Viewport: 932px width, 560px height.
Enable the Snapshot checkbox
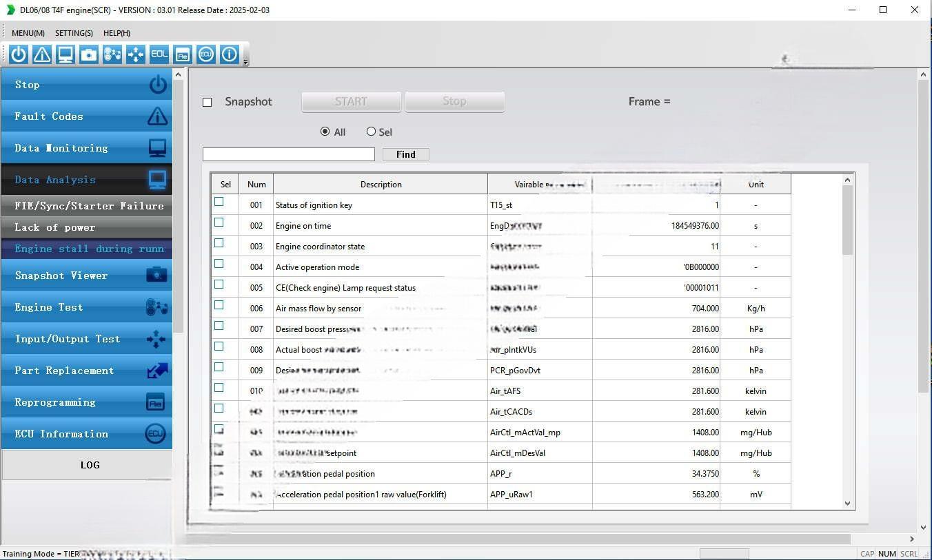point(207,102)
